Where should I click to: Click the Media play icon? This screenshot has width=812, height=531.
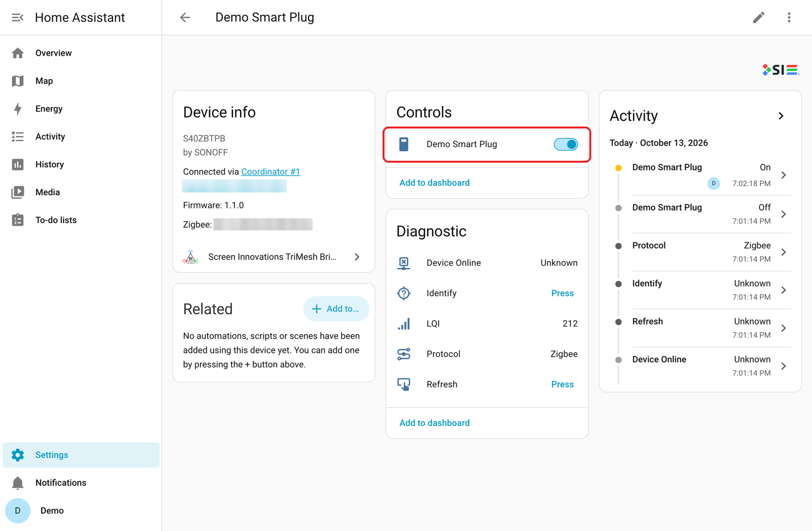point(18,192)
